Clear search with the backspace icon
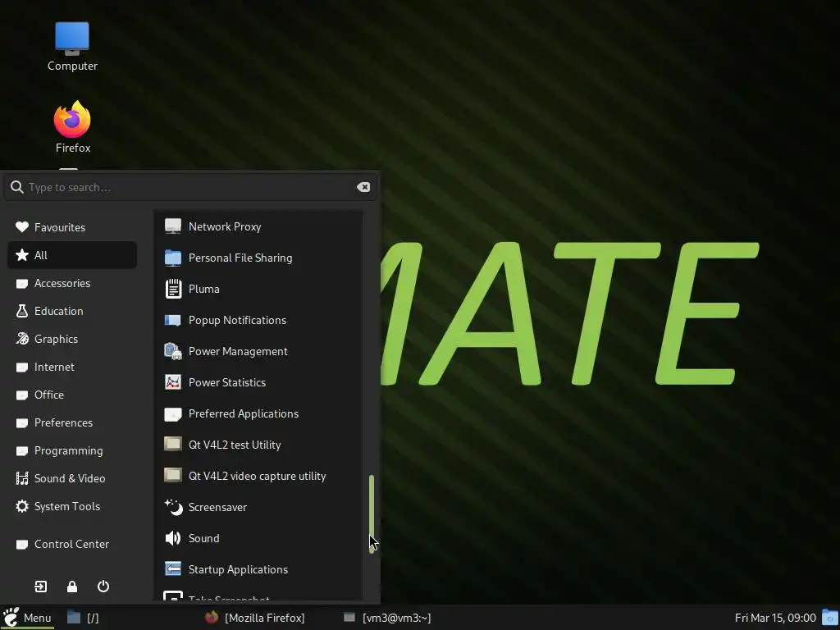Image resolution: width=840 pixels, height=630 pixels. [x=363, y=187]
